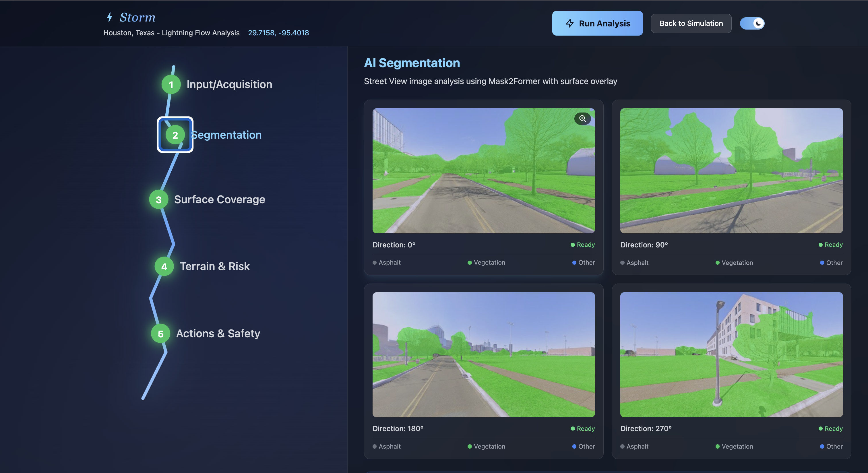
Task: Click step 1 circle for Input/Acquisition
Action: pyautogui.click(x=171, y=85)
